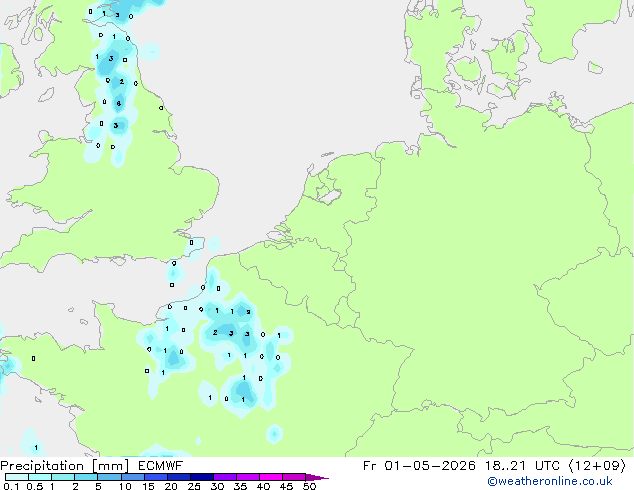Click the above-50 mm legend arrow tip

point(317,477)
